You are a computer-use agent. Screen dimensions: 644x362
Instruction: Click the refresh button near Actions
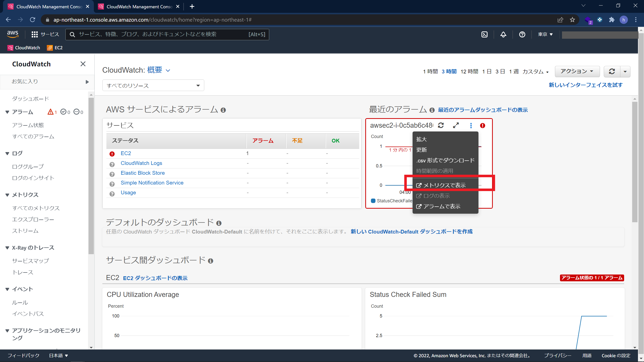(612, 72)
